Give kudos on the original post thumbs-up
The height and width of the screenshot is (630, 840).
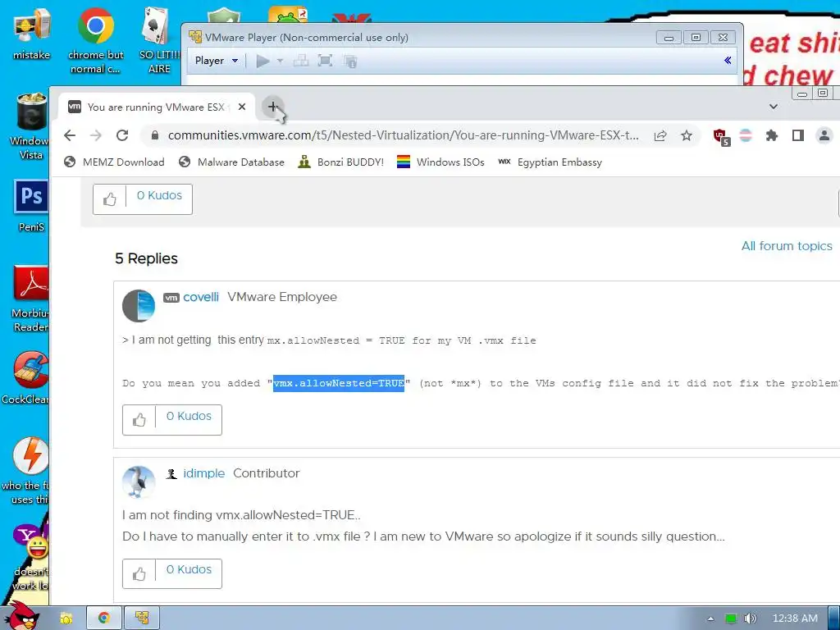pos(110,199)
